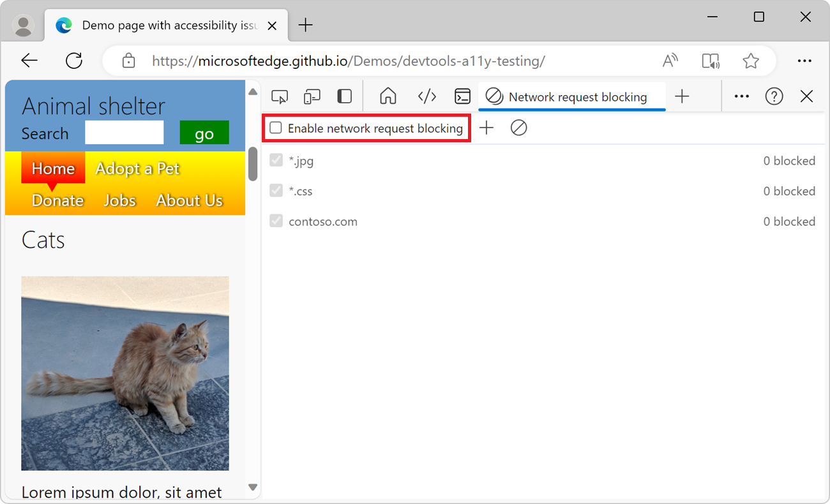
Task: Open DevTools help with the question mark icon
Action: point(774,96)
